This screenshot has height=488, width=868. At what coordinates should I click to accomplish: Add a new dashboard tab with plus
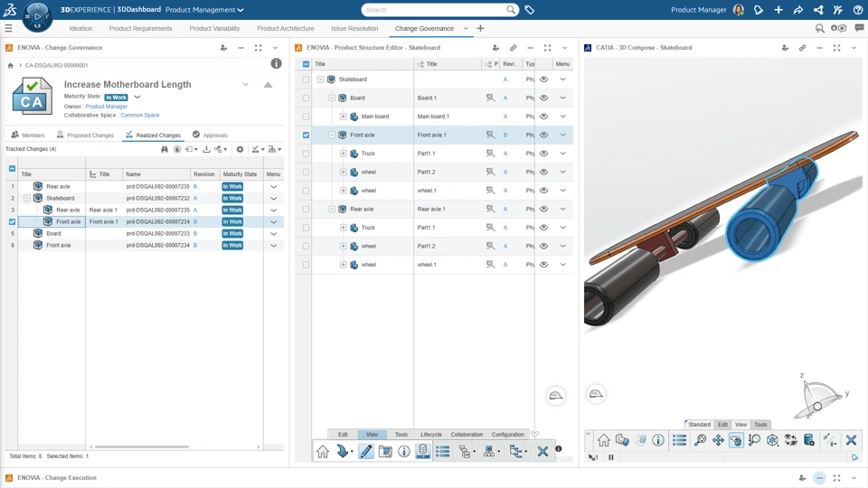[x=480, y=28]
